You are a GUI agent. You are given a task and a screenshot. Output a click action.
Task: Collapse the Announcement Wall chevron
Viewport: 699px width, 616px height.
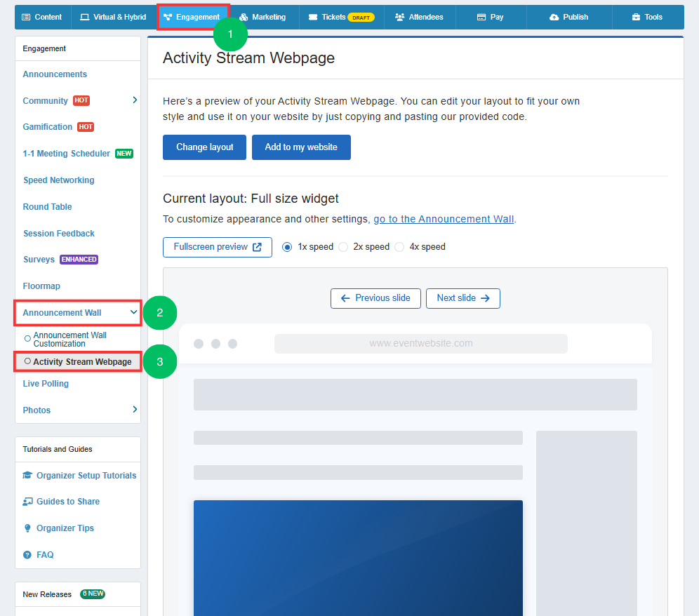133,312
